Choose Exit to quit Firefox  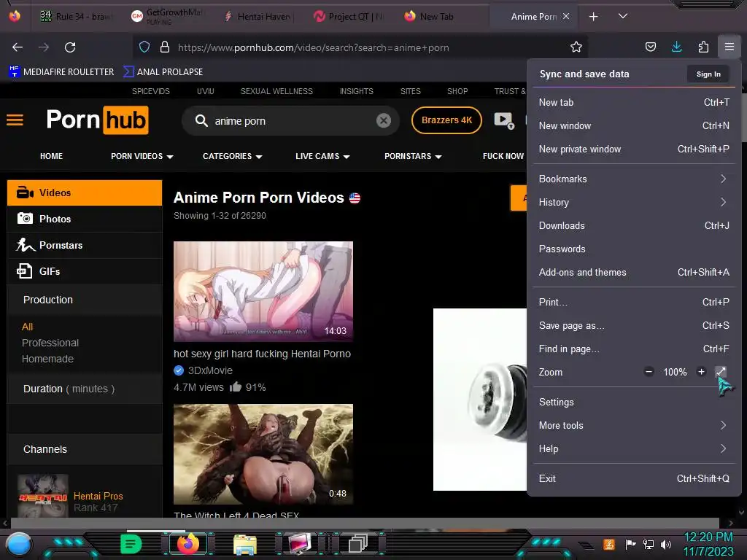[634, 478]
